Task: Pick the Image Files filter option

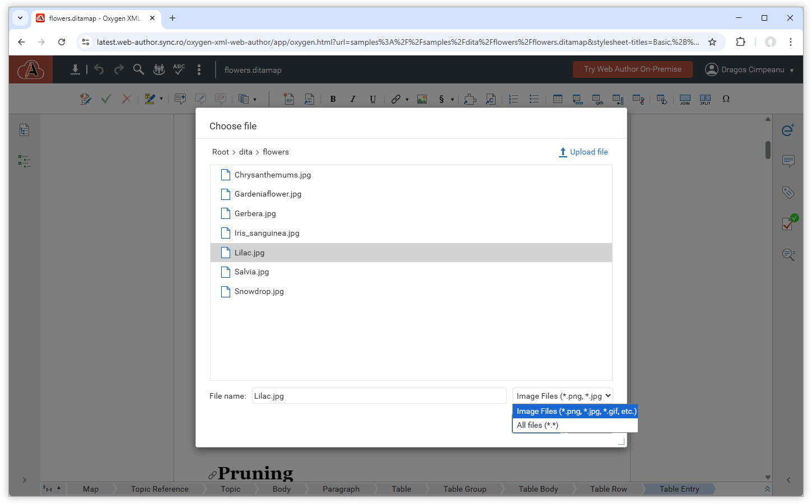Action: [x=576, y=411]
